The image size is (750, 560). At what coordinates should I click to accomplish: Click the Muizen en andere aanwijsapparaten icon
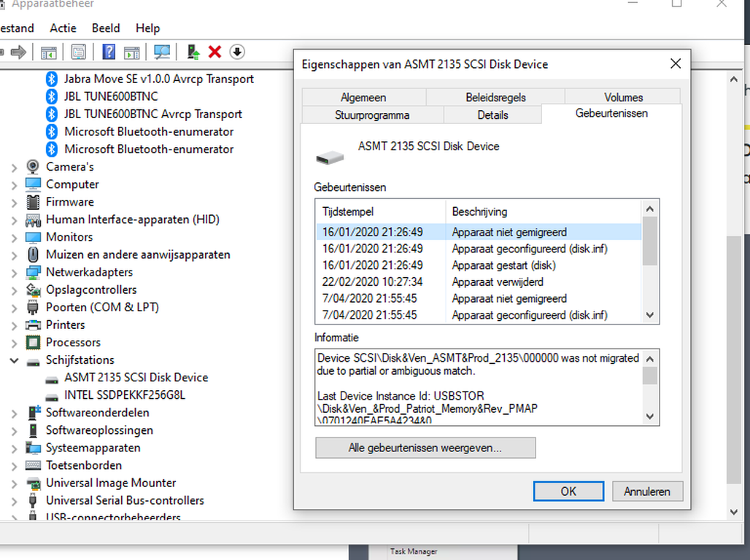(33, 254)
